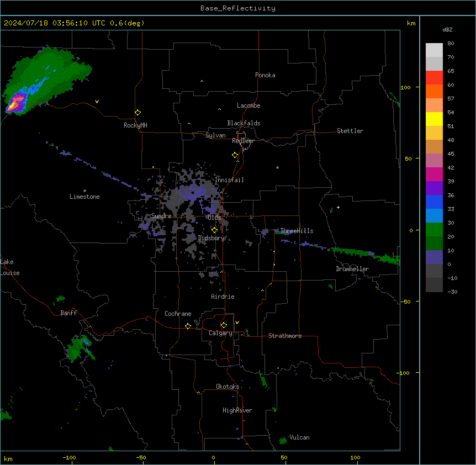
Task: Click the yellow diamond marker above Calgary
Action: coord(224,325)
